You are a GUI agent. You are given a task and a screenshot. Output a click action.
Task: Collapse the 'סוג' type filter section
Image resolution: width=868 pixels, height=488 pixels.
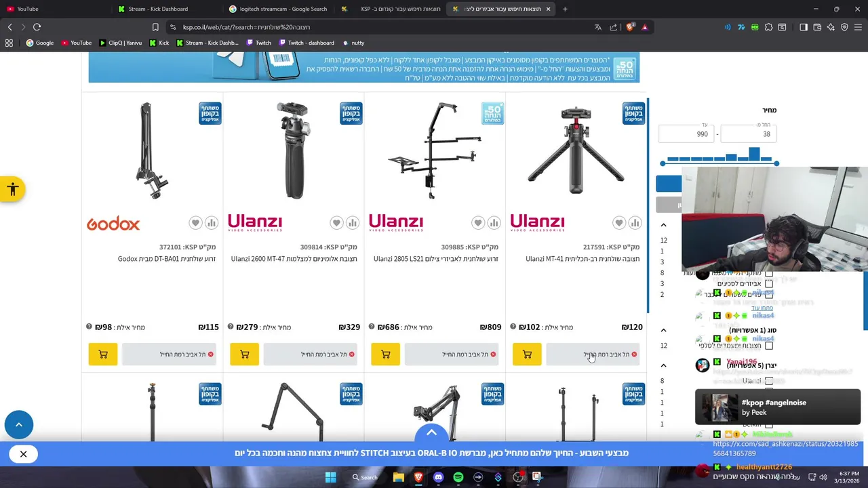click(x=663, y=330)
